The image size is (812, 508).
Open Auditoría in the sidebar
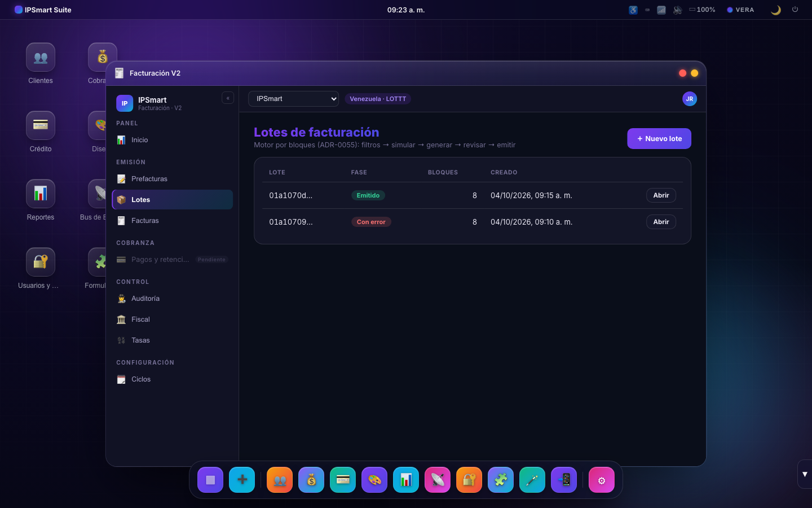click(173, 299)
